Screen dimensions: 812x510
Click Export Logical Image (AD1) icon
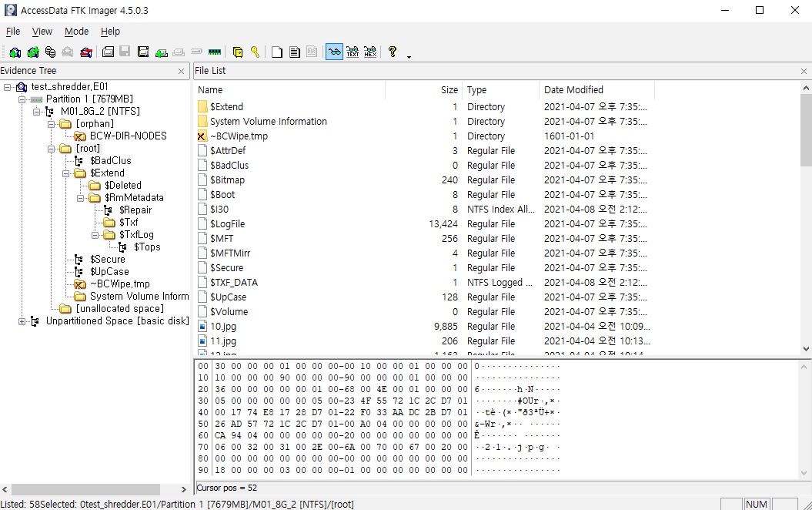click(143, 52)
